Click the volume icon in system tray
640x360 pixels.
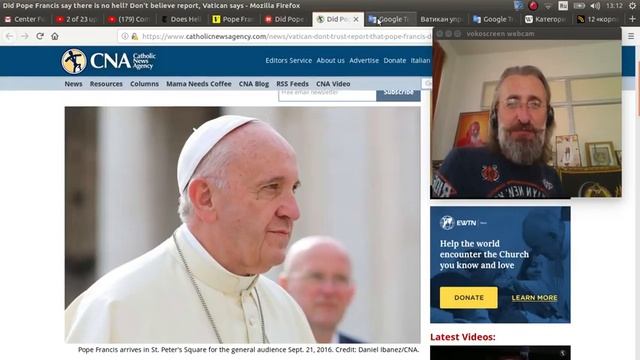[x=596, y=6]
